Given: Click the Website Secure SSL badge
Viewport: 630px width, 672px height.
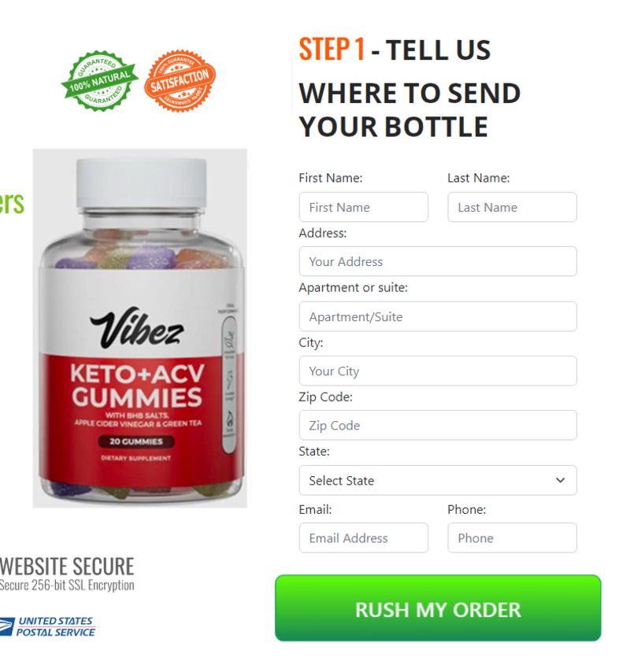Looking at the screenshot, I should click(67, 574).
